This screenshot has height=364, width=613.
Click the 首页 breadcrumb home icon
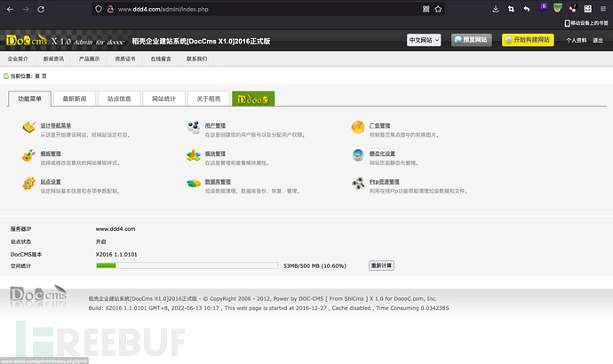pyautogui.click(x=6, y=76)
